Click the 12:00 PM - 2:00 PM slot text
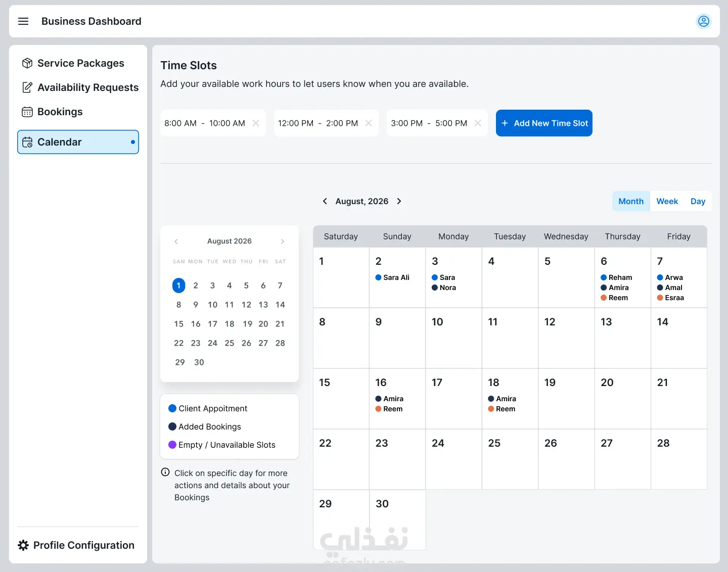Viewport: 728px width, 572px height. pyautogui.click(x=318, y=123)
